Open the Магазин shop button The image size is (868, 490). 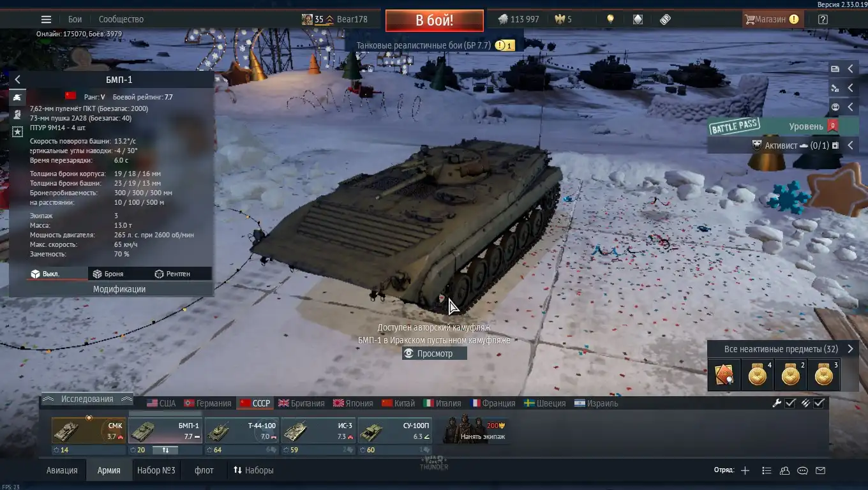coord(772,19)
